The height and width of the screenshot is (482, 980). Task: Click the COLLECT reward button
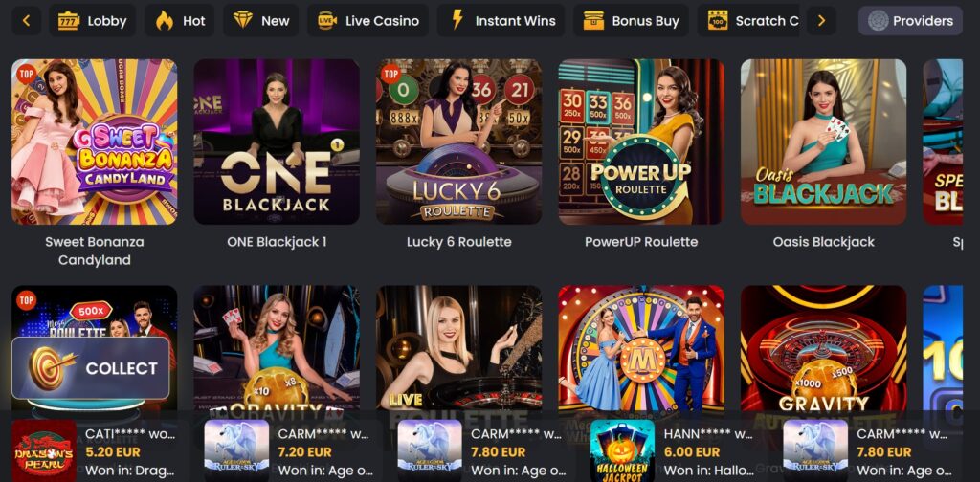pyautogui.click(x=91, y=368)
